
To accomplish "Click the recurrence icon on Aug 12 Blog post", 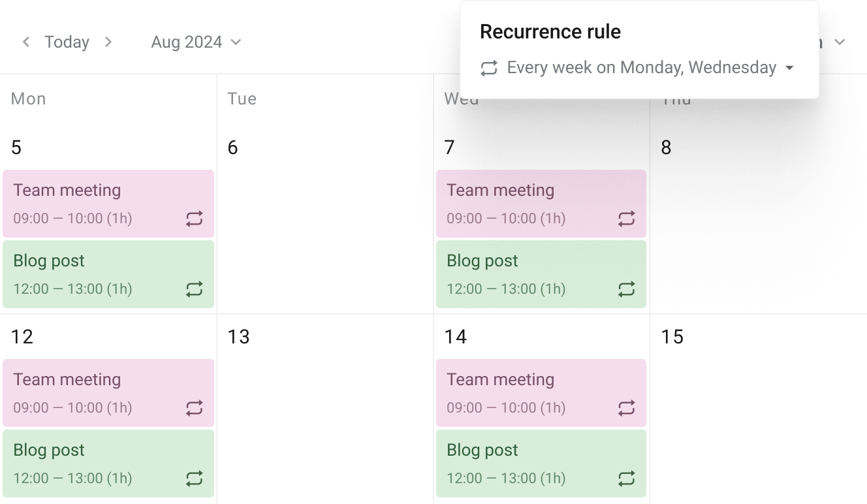I will pos(194,479).
